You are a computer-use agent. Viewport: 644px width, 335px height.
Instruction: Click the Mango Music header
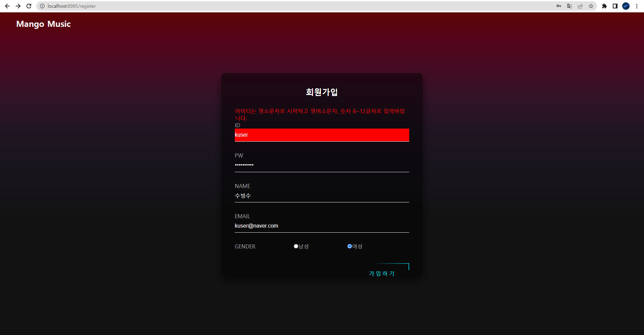[x=44, y=24]
